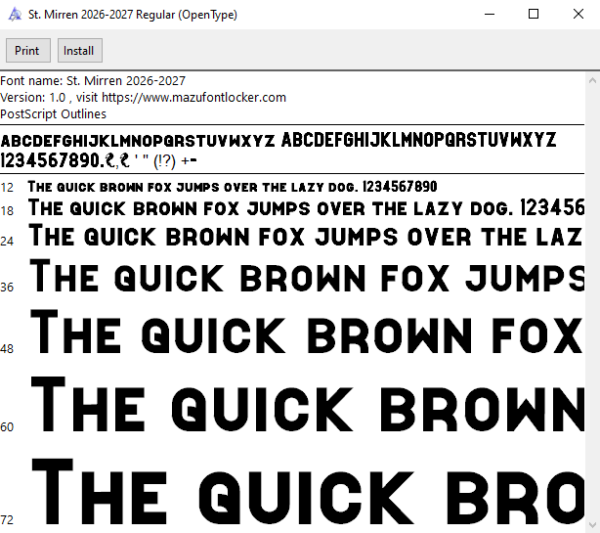Click the size label 12
This screenshot has height=533, width=600.
coord(7,187)
